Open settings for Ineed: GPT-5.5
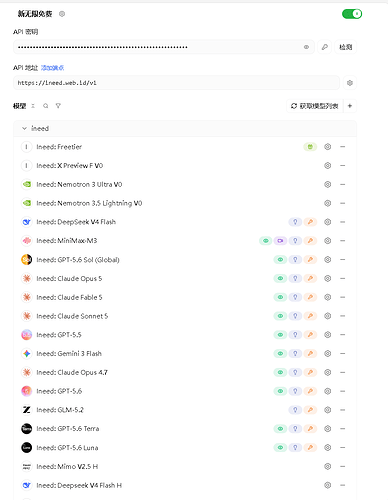 pyautogui.click(x=328, y=335)
